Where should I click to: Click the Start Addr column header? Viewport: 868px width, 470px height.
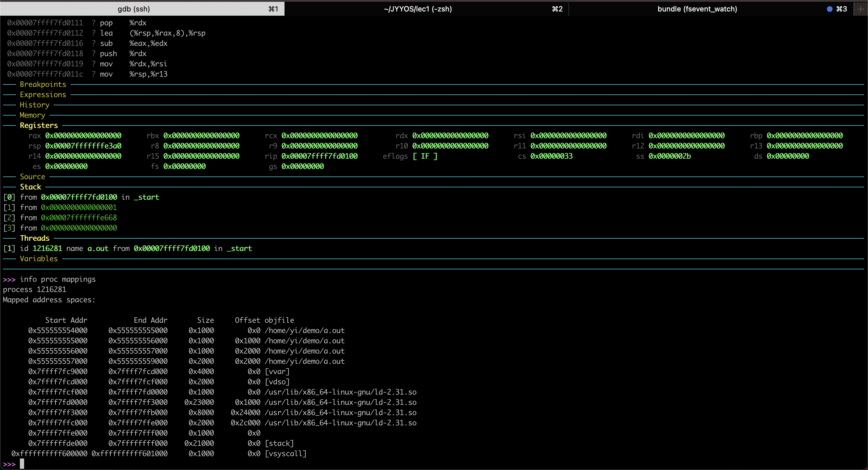(x=66, y=320)
